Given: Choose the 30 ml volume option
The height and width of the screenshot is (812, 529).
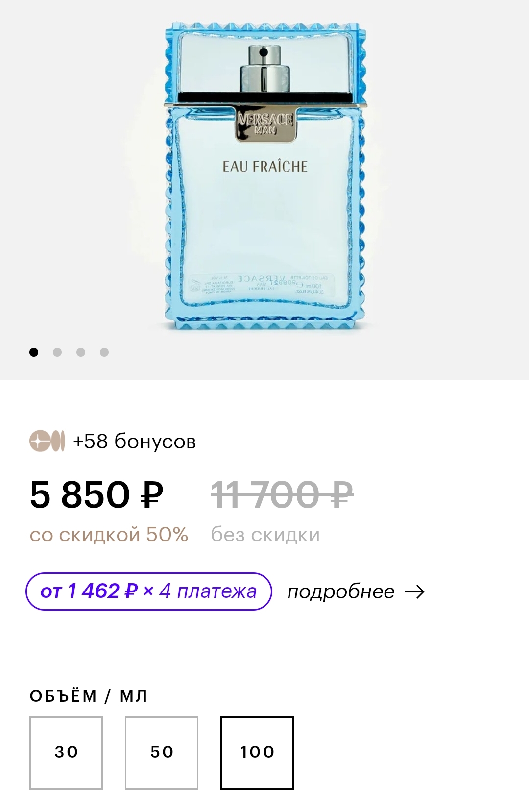Looking at the screenshot, I should [66, 753].
